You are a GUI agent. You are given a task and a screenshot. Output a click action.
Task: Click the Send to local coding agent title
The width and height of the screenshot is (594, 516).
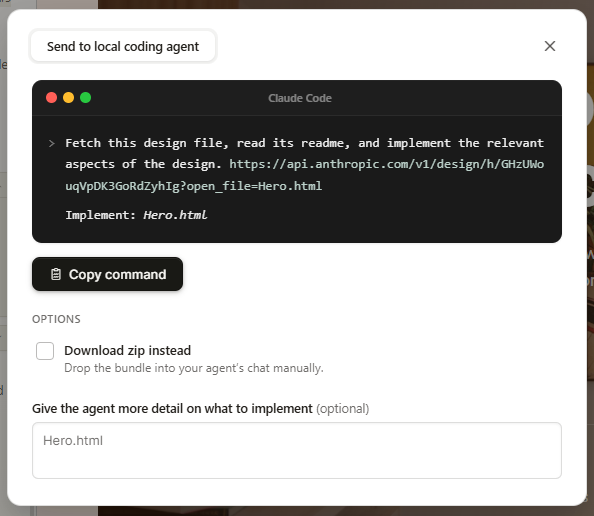click(123, 46)
